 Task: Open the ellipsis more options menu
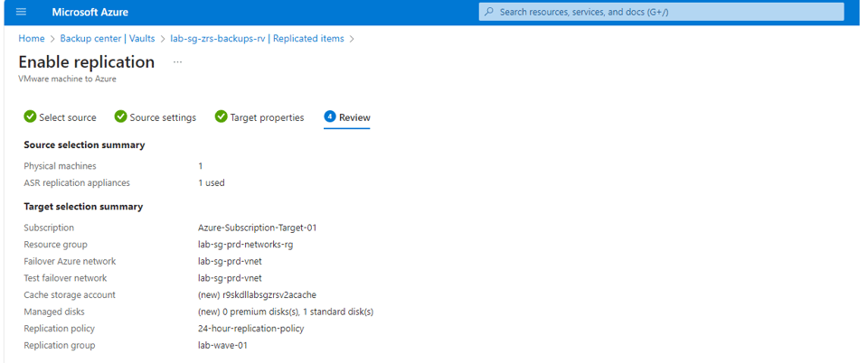tap(177, 62)
